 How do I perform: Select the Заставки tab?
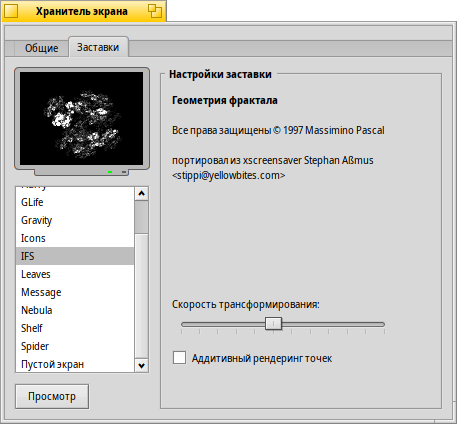coord(98,47)
